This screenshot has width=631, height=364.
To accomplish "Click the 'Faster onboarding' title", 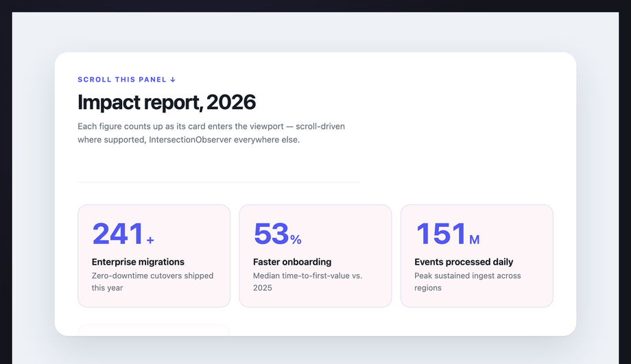I will (292, 262).
